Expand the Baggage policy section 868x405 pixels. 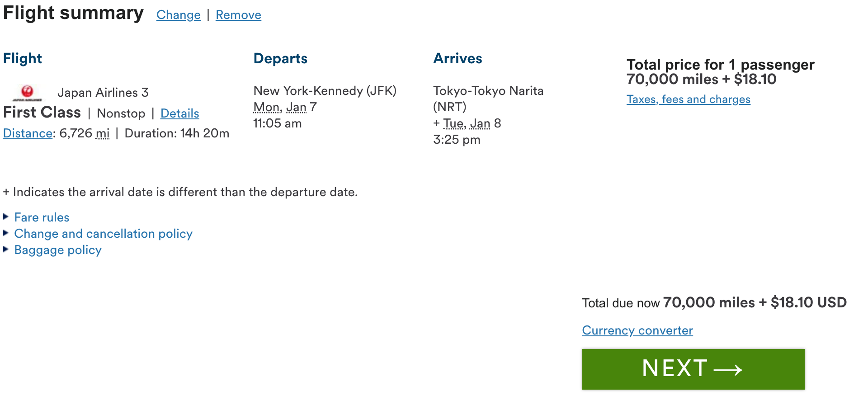pyautogui.click(x=57, y=250)
